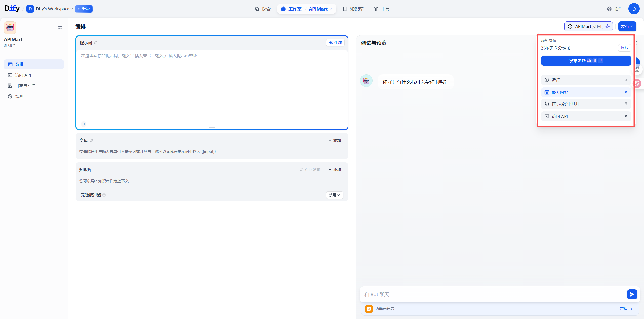Open the Plugins cube icon
Screen dimensions: 644x319
click(609, 9)
